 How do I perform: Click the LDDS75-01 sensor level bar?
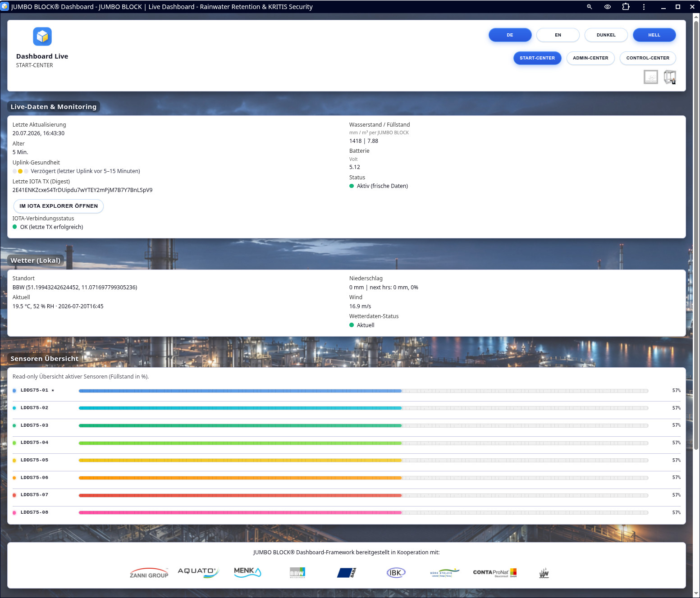pyautogui.click(x=363, y=391)
